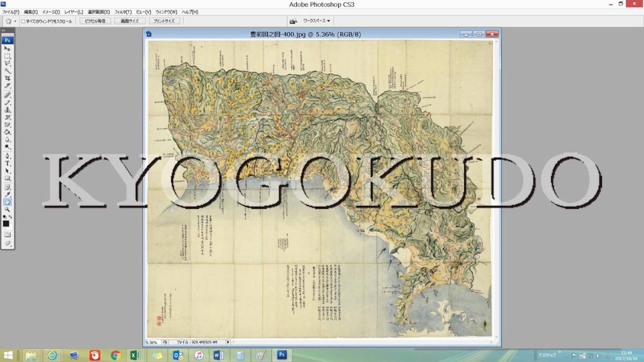Select the Paint Bucket tool
Image resolution: width=644 pixels, height=362 pixels.
point(8,132)
